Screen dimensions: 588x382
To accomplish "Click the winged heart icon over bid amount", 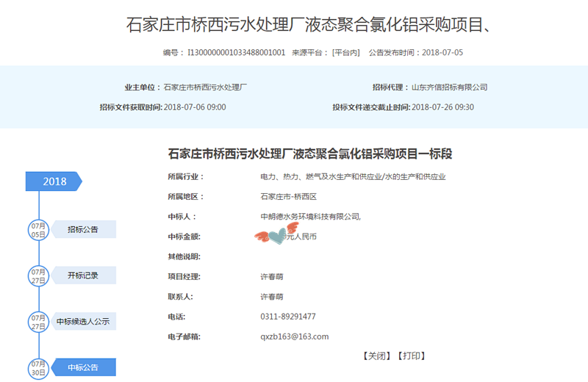I will [x=272, y=237].
